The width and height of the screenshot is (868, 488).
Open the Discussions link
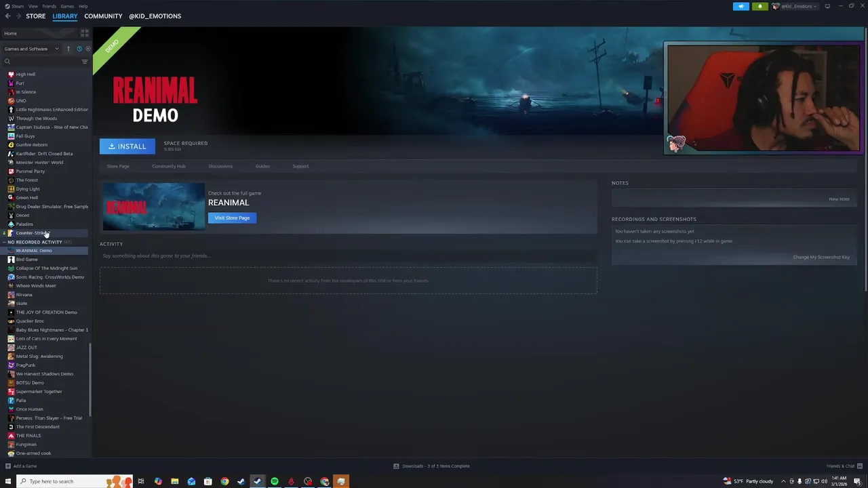220,166
